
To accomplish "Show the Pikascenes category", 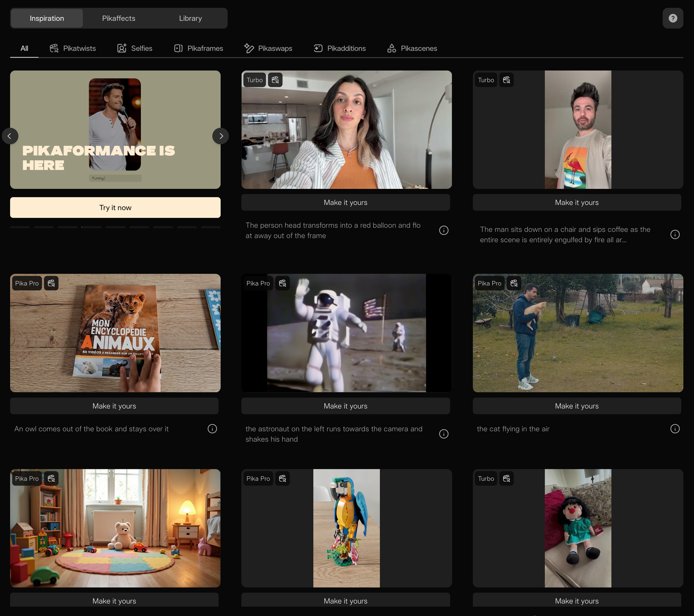I will click(x=412, y=48).
